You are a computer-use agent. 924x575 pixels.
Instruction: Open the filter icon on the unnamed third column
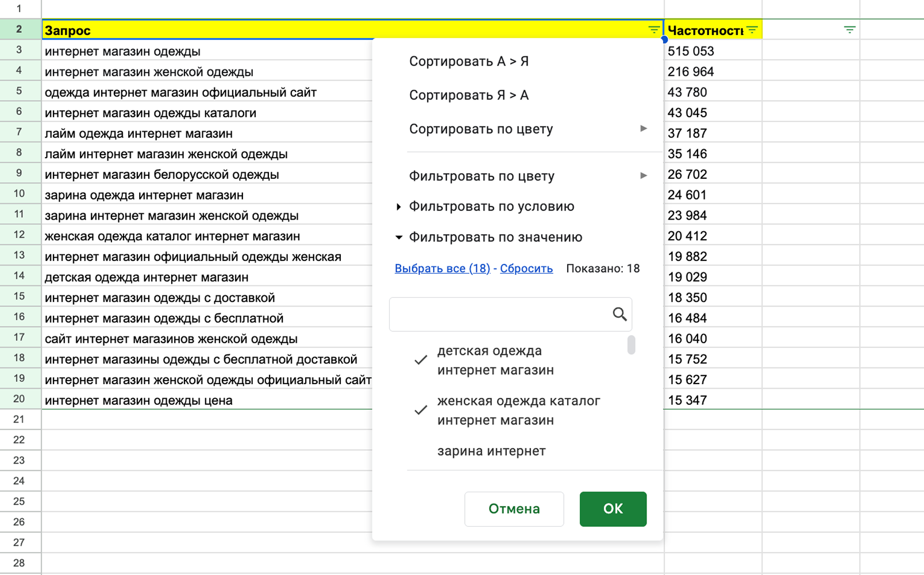(x=849, y=29)
